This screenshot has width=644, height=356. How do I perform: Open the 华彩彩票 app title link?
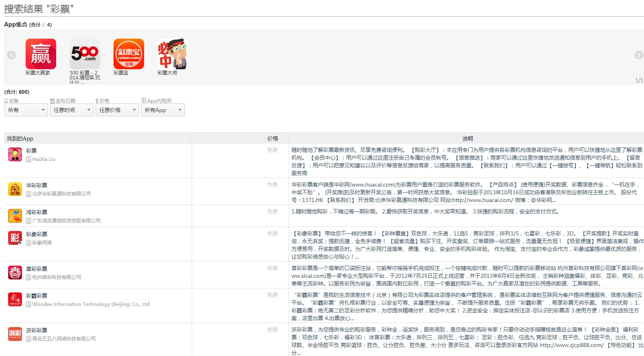click(x=37, y=185)
